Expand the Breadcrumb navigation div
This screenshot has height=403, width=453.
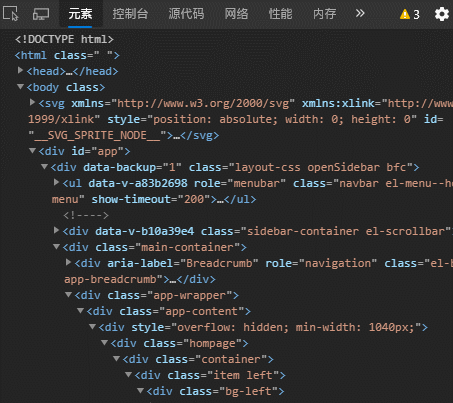[68, 262]
